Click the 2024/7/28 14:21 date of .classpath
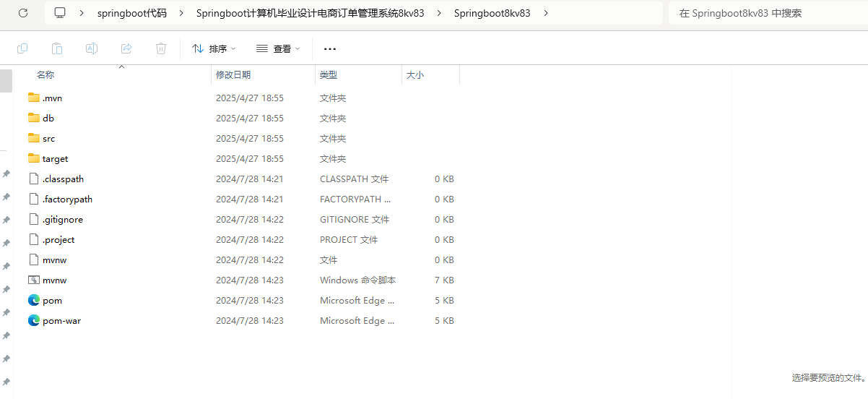 (250, 179)
